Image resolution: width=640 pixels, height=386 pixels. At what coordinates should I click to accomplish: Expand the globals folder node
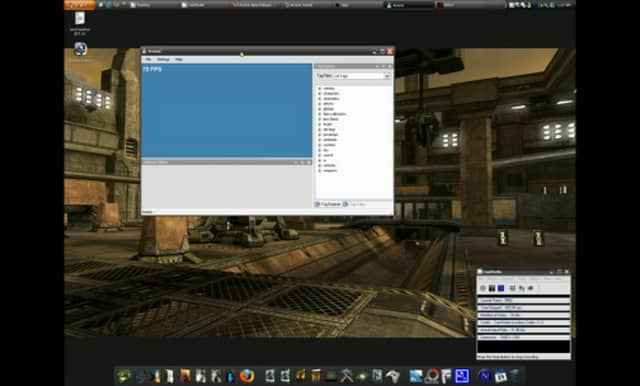319,109
